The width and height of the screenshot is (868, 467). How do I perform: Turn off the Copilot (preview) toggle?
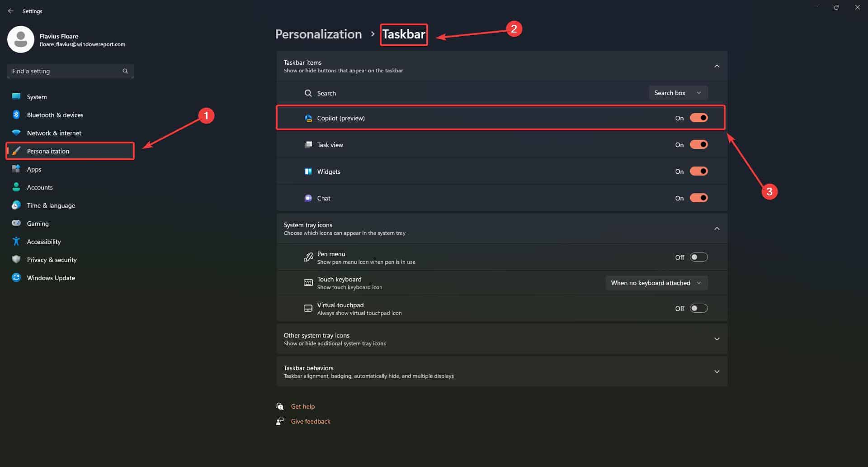(698, 118)
